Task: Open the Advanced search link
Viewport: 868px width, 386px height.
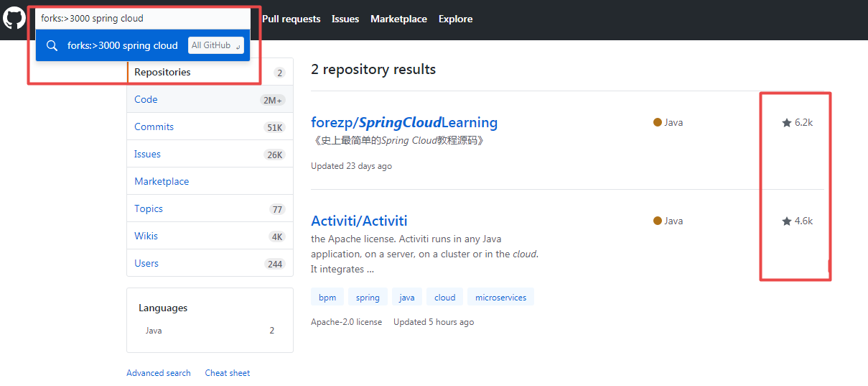Action: click(159, 373)
